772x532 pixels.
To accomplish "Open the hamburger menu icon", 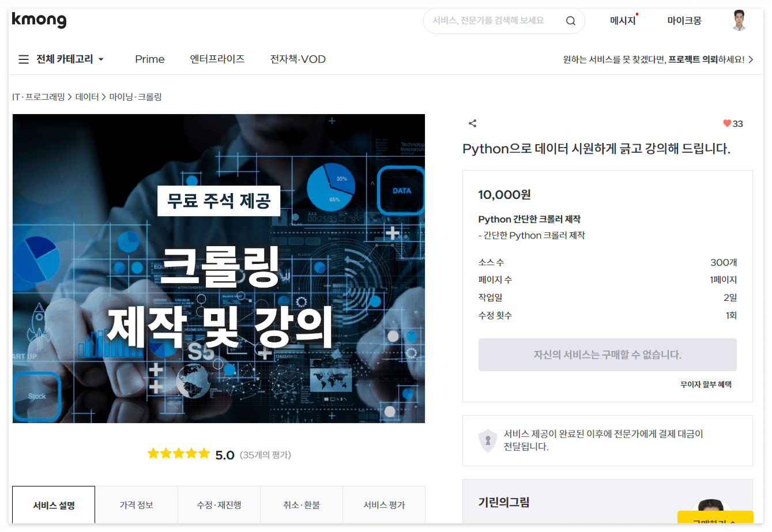I will coord(24,59).
